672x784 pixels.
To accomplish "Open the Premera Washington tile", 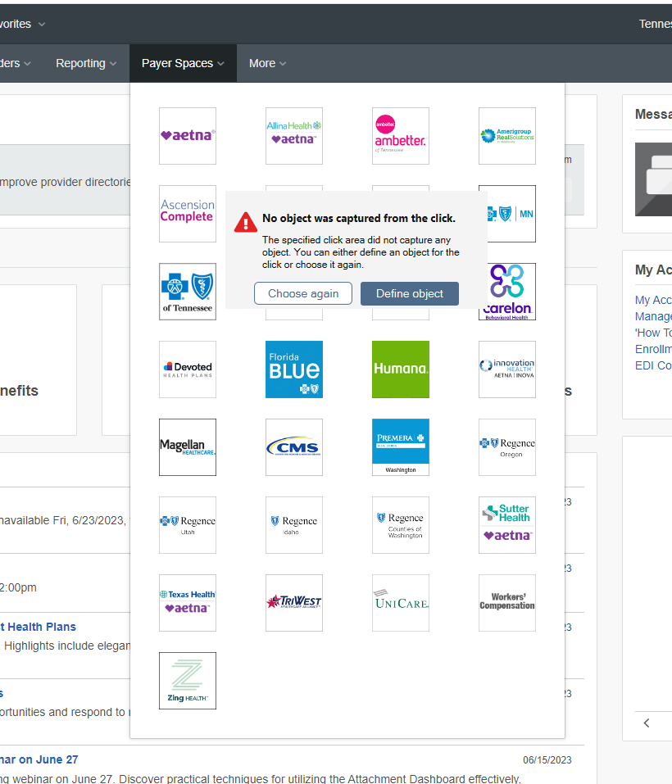I will [401, 447].
